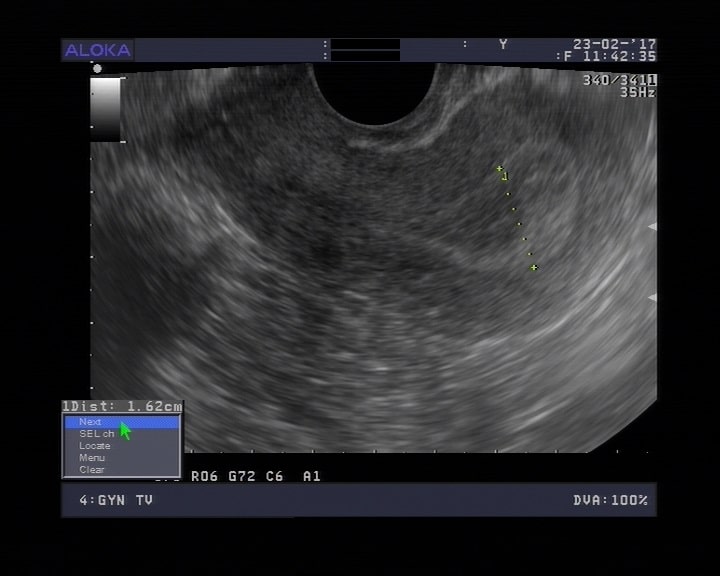Choose SEL ch menu option
The width and height of the screenshot is (720, 576).
96,434
